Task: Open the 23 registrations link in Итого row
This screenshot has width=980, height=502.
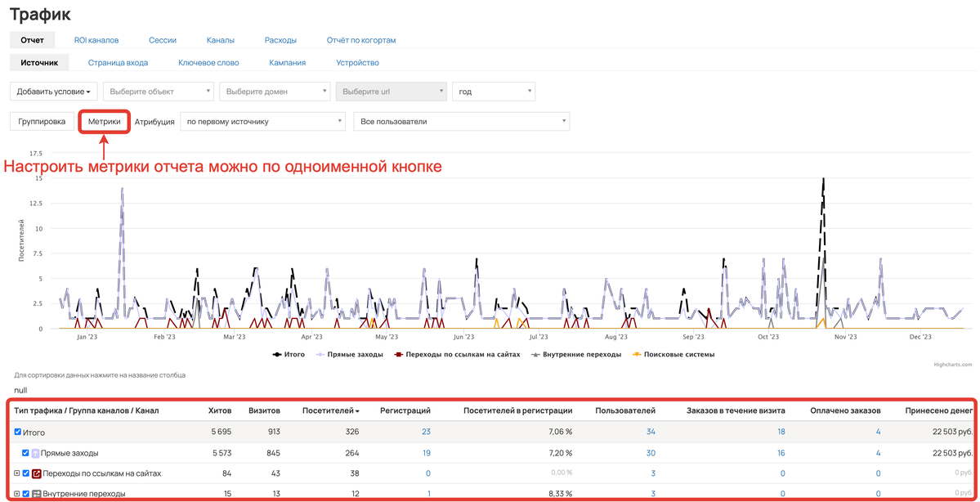Action: point(427,432)
